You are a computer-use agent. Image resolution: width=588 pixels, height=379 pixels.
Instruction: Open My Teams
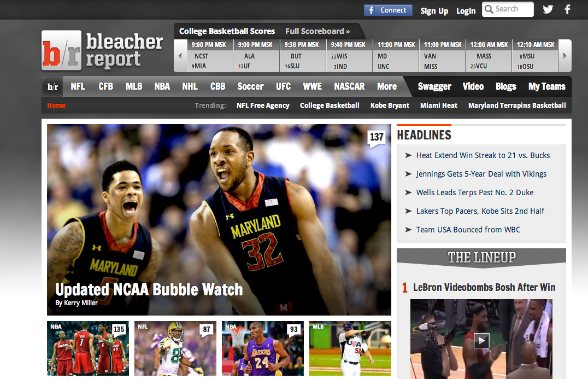(547, 86)
